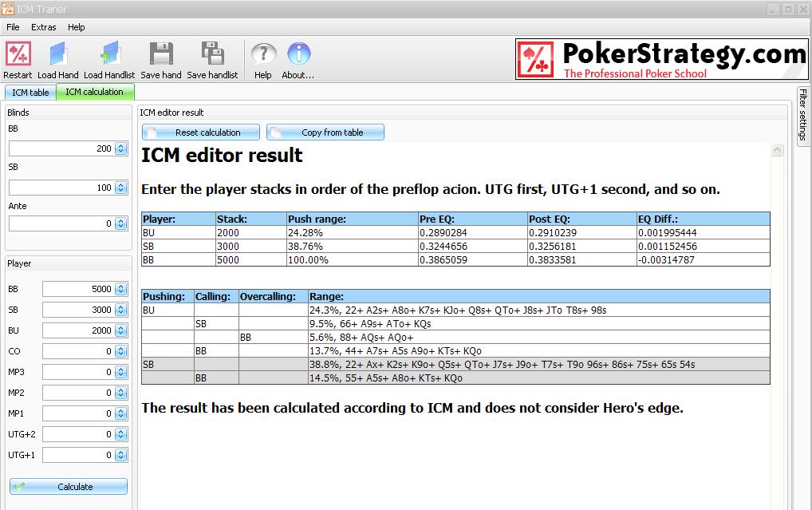Click the SB pushing range row 38.8%
Screen dimensions: 812x510
click(x=455, y=365)
